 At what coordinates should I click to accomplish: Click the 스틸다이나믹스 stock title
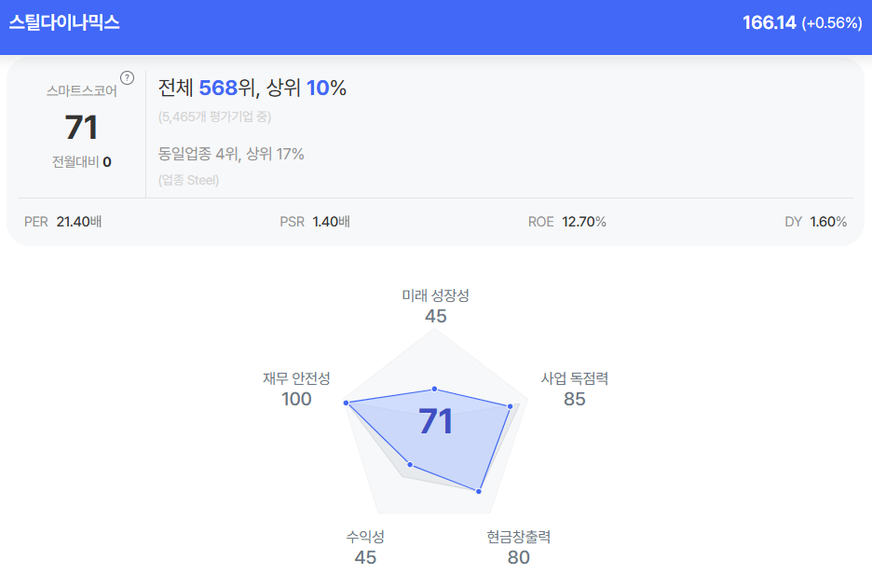pos(64,22)
